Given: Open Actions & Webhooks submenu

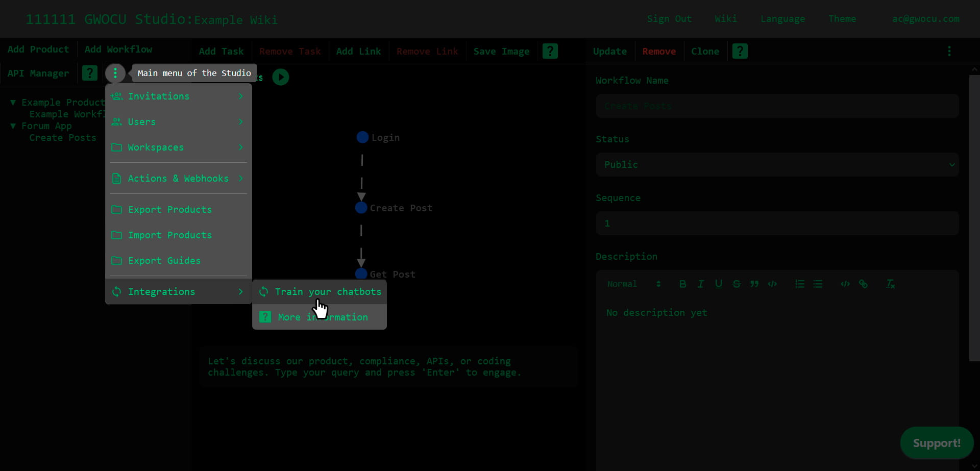Looking at the screenshot, I should pyautogui.click(x=179, y=179).
